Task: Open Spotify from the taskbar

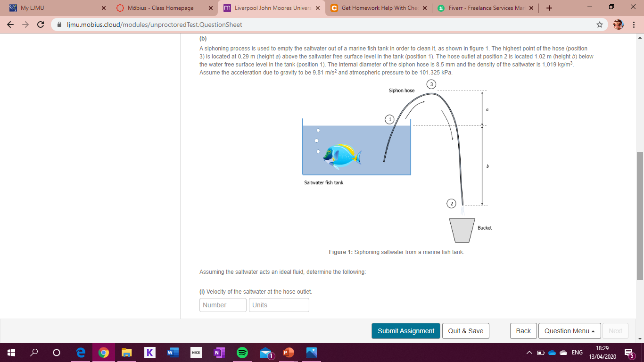Action: [242, 352]
